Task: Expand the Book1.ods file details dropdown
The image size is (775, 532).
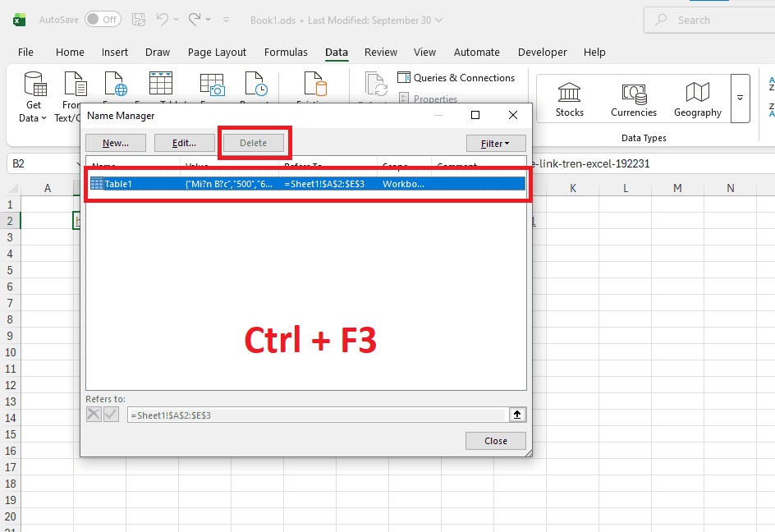Action: pos(439,21)
